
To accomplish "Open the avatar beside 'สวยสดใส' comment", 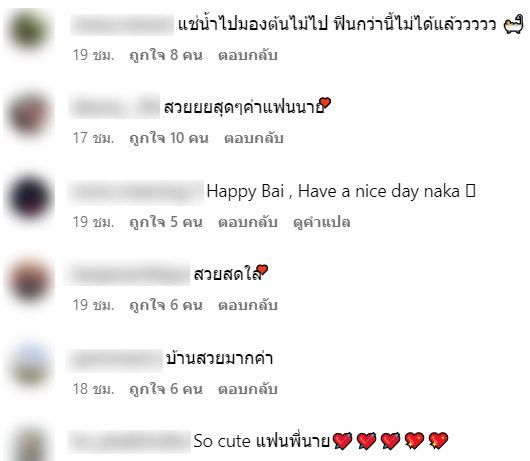I will pos(29,281).
